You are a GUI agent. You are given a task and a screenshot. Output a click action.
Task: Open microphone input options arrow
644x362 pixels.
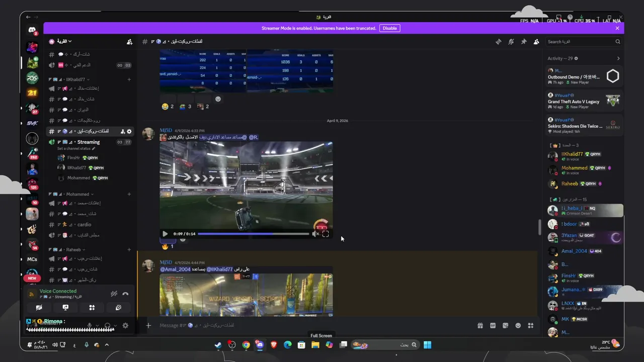click(x=97, y=326)
